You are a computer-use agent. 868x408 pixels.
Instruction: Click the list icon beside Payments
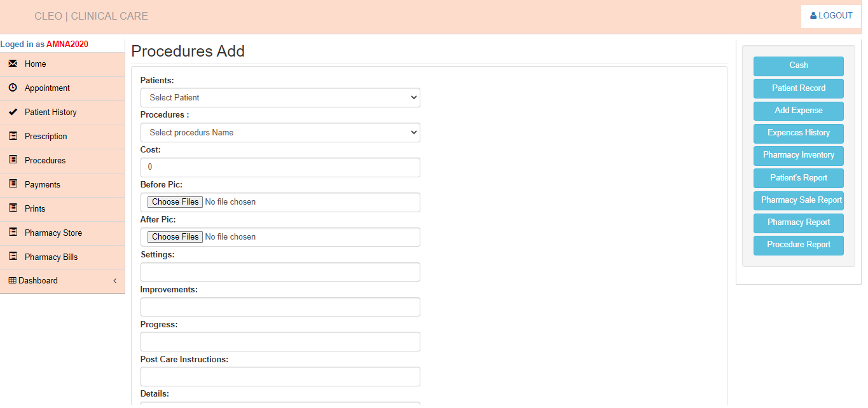(13, 184)
